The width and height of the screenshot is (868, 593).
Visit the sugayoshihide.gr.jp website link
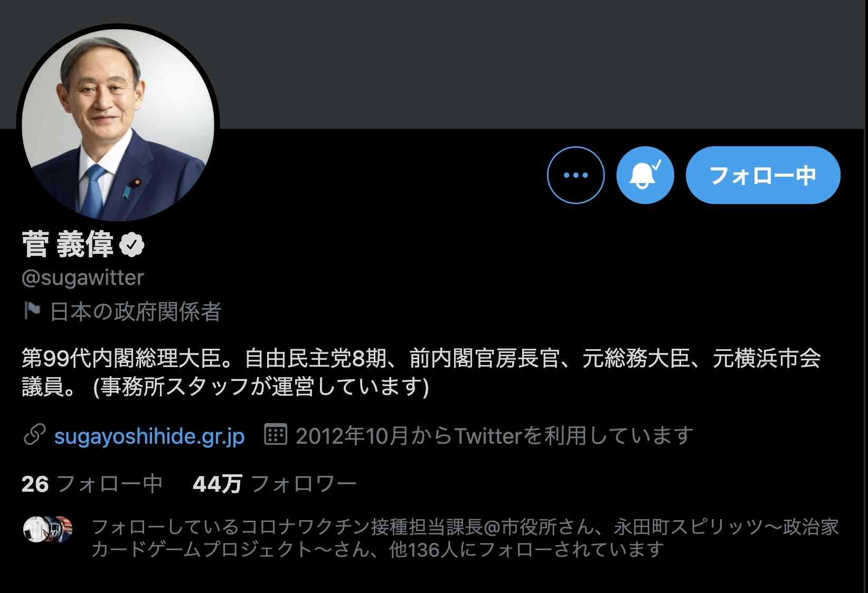coord(149,436)
